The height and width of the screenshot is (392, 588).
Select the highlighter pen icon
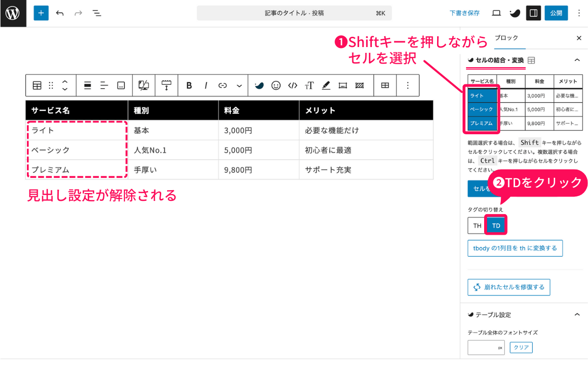(x=326, y=85)
